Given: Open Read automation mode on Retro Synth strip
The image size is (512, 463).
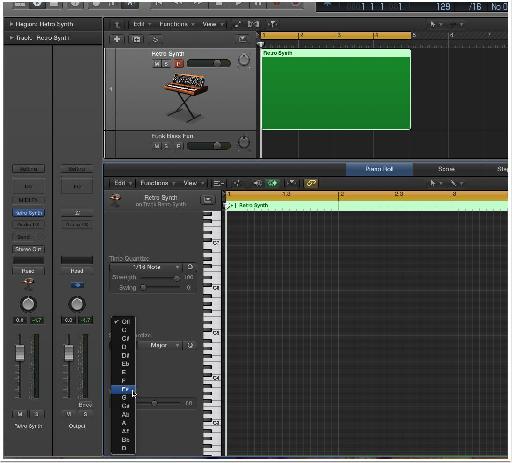Looking at the screenshot, I should pyautogui.click(x=28, y=271).
